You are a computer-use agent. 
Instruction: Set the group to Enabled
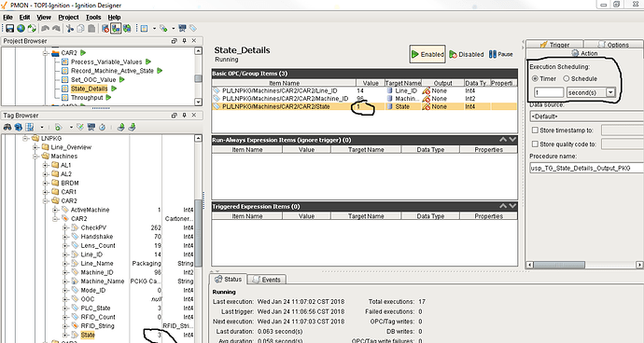click(427, 54)
